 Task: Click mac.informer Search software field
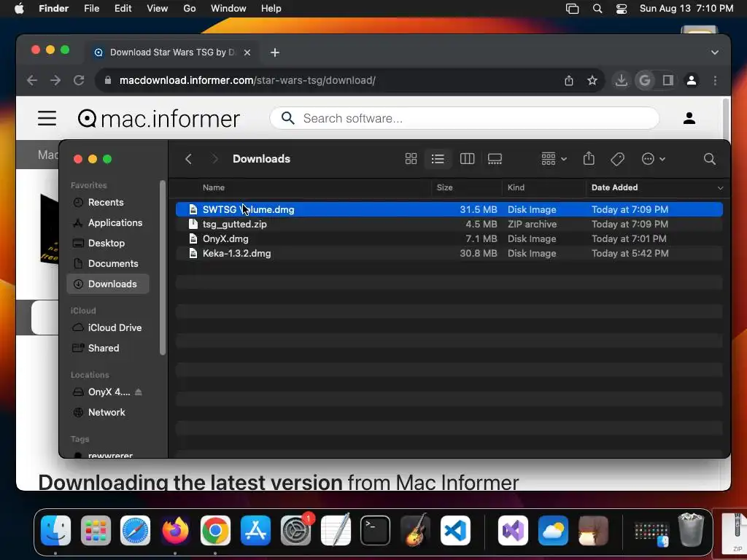(465, 118)
